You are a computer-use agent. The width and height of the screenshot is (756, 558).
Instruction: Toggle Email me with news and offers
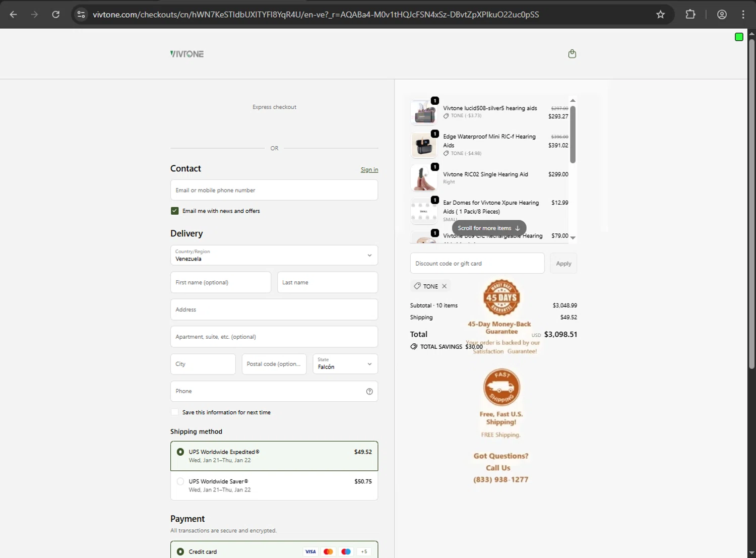pos(175,211)
